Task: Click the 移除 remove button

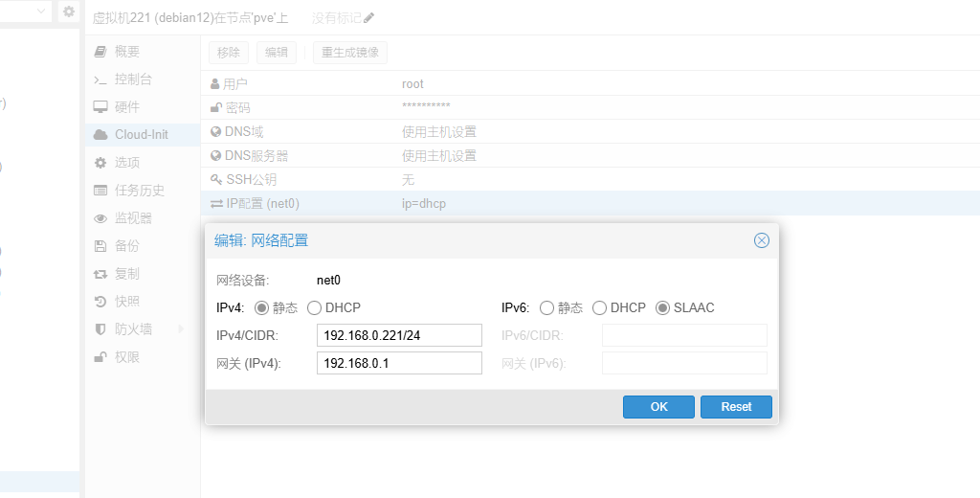Action: click(x=229, y=53)
